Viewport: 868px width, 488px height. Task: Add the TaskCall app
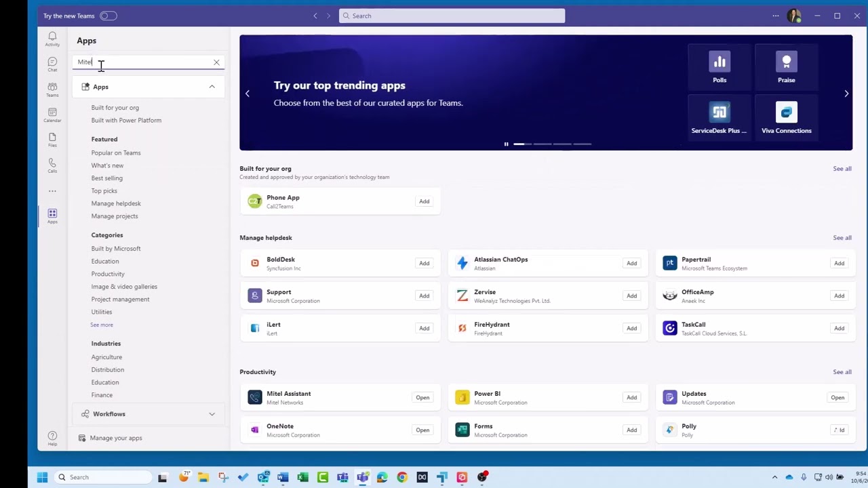(839, 328)
